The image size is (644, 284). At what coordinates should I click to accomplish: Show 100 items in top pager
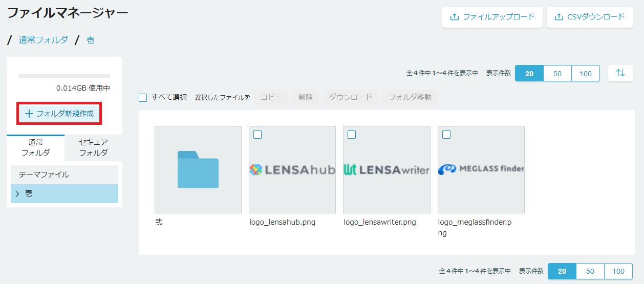coord(586,73)
